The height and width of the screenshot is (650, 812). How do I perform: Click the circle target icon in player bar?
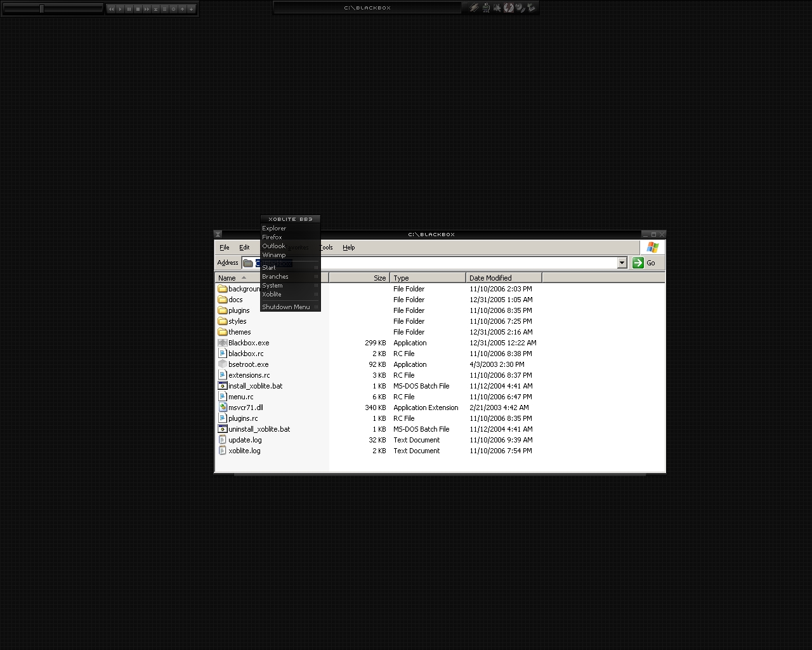pos(173,9)
